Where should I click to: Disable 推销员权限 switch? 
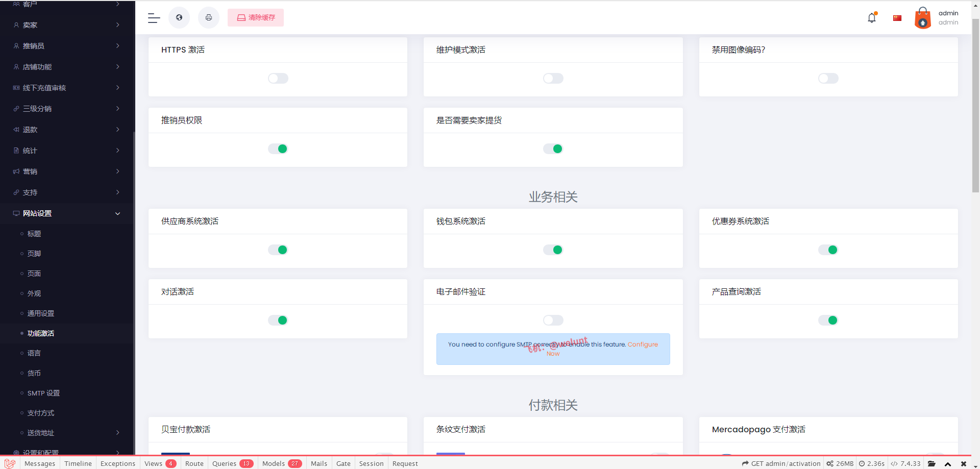(x=278, y=149)
